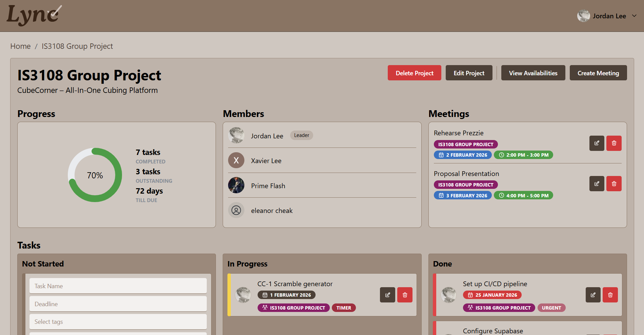
Task: Edit the Proposal Presentation meeting
Action: pos(597,184)
